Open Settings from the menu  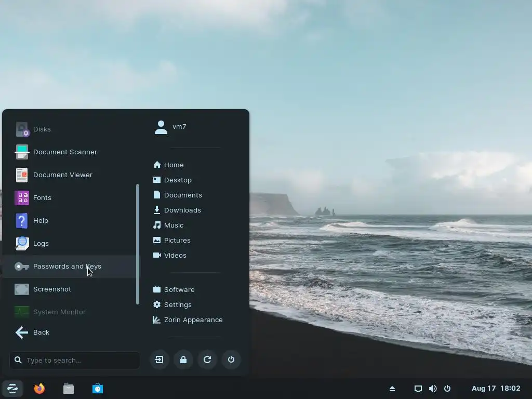(x=172, y=304)
